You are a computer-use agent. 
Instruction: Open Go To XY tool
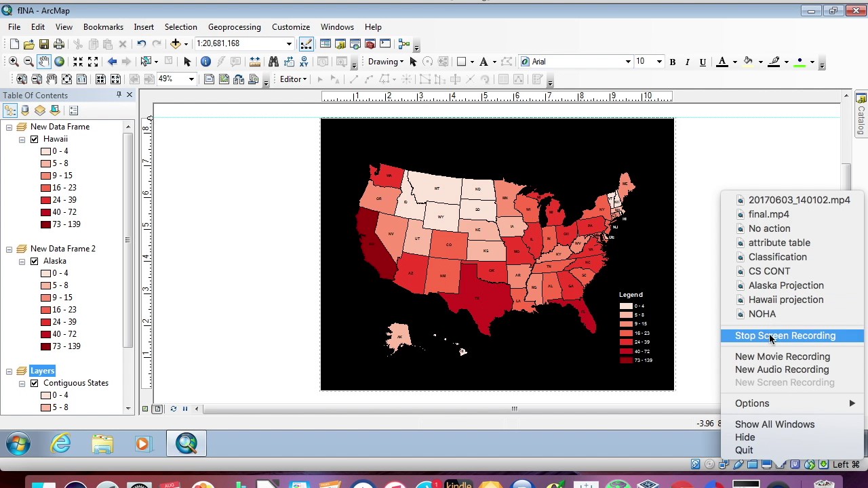(304, 62)
